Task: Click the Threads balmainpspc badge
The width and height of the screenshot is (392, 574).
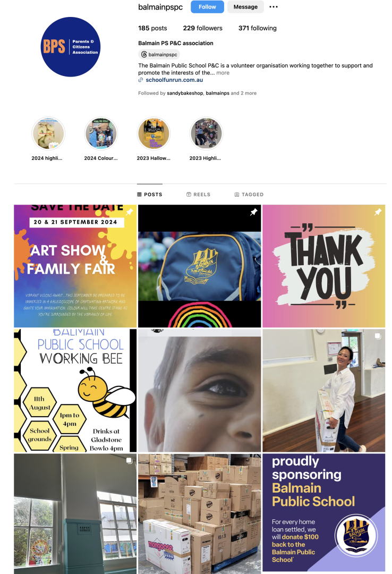Action: (x=159, y=55)
